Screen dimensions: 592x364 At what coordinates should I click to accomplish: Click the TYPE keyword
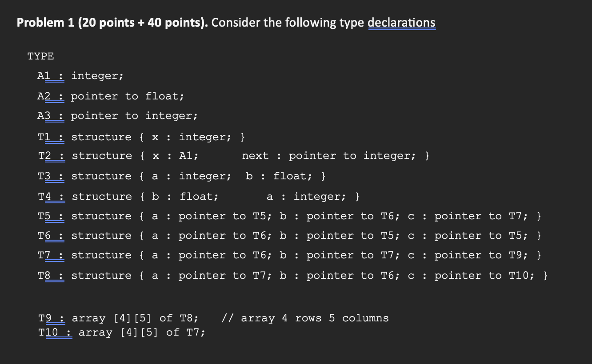[40, 56]
